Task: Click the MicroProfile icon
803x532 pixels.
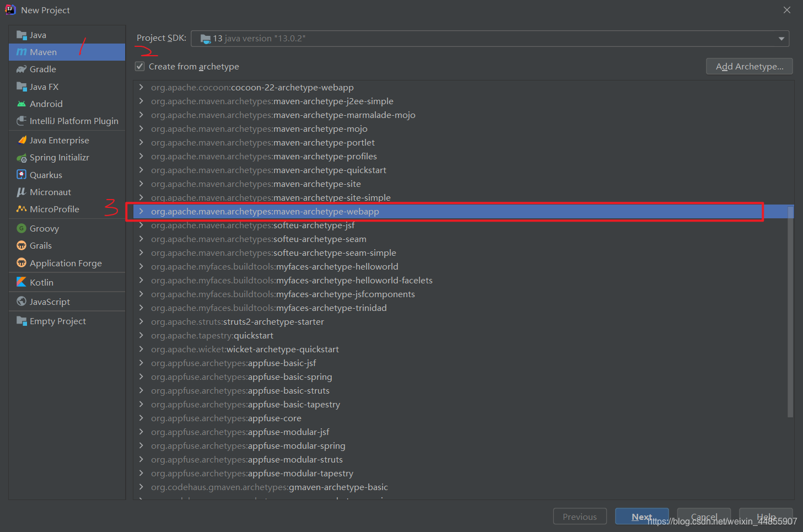Action: coord(21,209)
